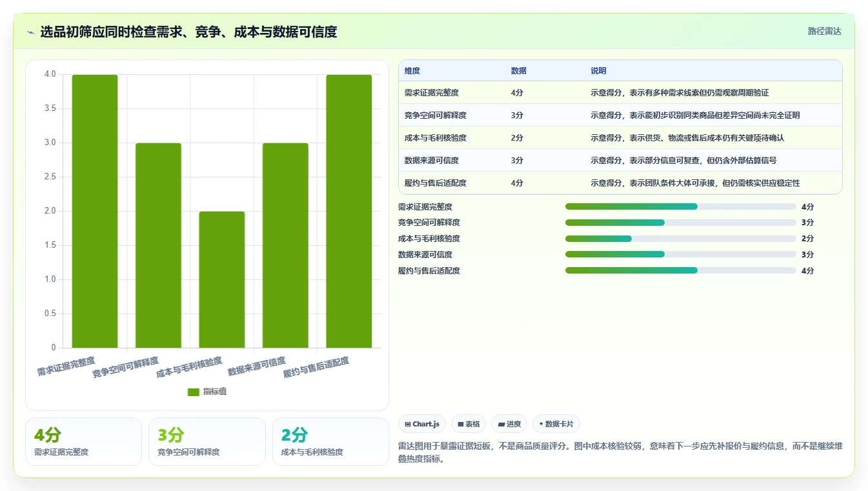Click 履约与售后适配度 in the table
The height and width of the screenshot is (491, 868).
(x=436, y=183)
